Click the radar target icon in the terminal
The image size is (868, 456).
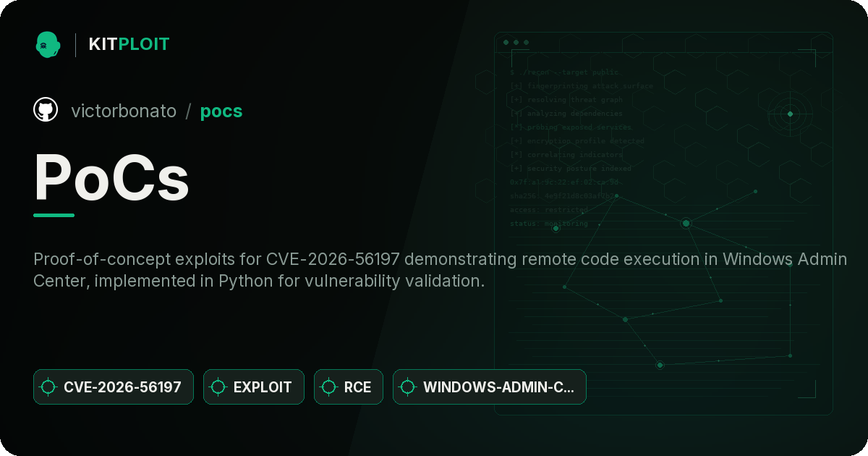(790, 114)
